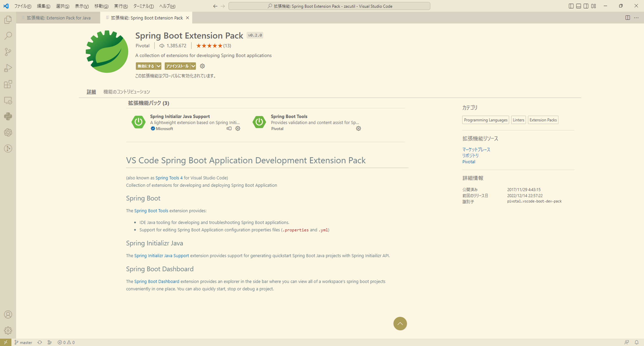Viewport: 644px width, 346px height.
Task: Open the Python extension sidebar
Action: (x=8, y=116)
